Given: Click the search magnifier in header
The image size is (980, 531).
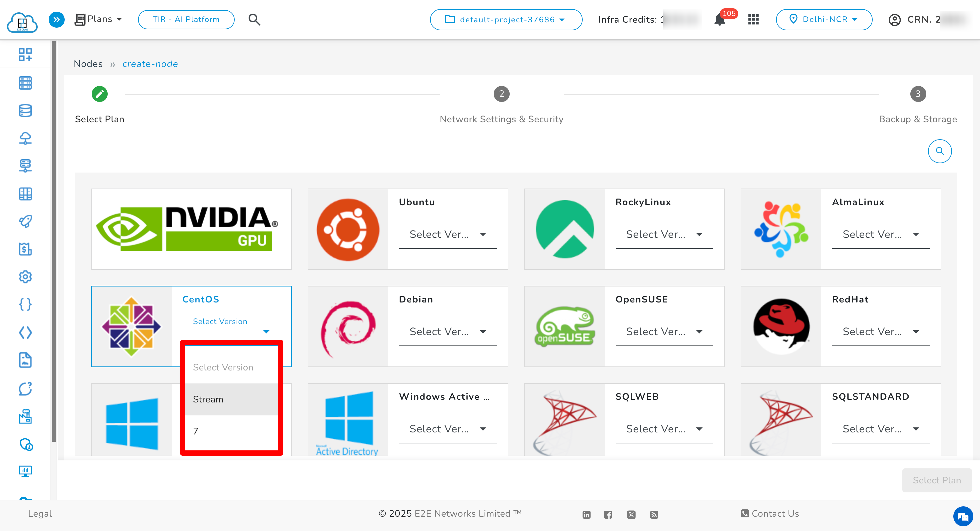Looking at the screenshot, I should pyautogui.click(x=254, y=19).
